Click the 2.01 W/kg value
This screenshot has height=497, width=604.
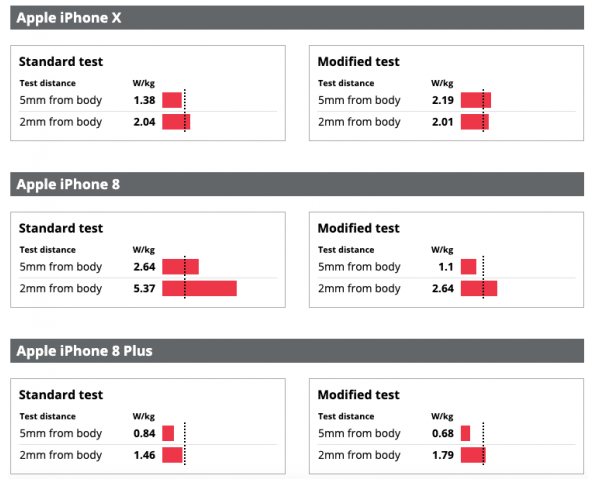pos(443,122)
